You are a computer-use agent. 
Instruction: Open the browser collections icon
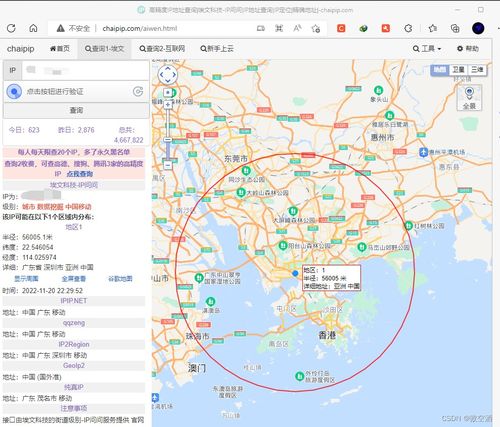455,29
